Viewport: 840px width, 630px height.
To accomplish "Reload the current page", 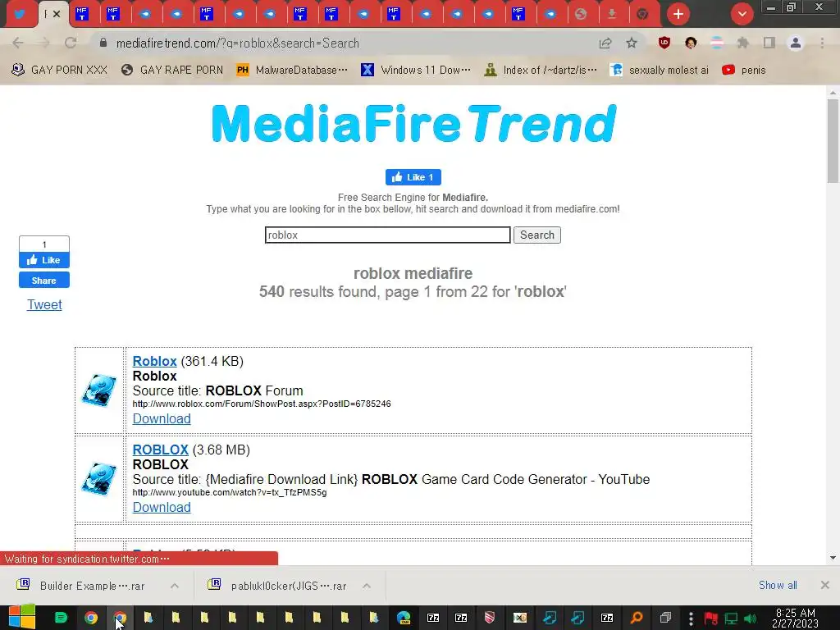I will click(71, 43).
